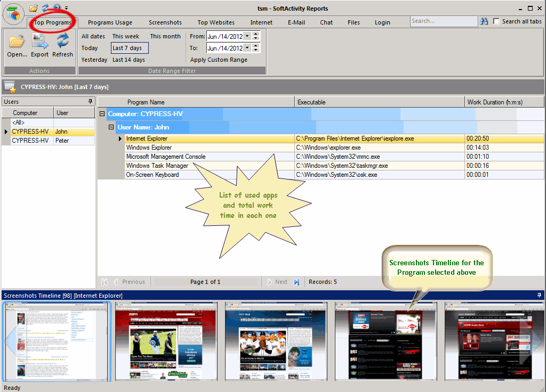Switch to the Programs Usage tab

pyautogui.click(x=110, y=22)
